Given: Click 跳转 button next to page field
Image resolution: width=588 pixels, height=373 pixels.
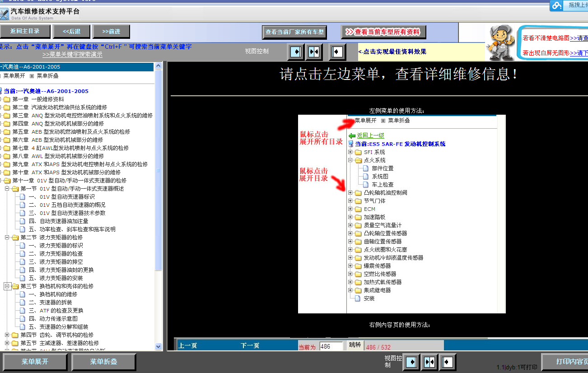Looking at the screenshot, I should coord(355,345).
